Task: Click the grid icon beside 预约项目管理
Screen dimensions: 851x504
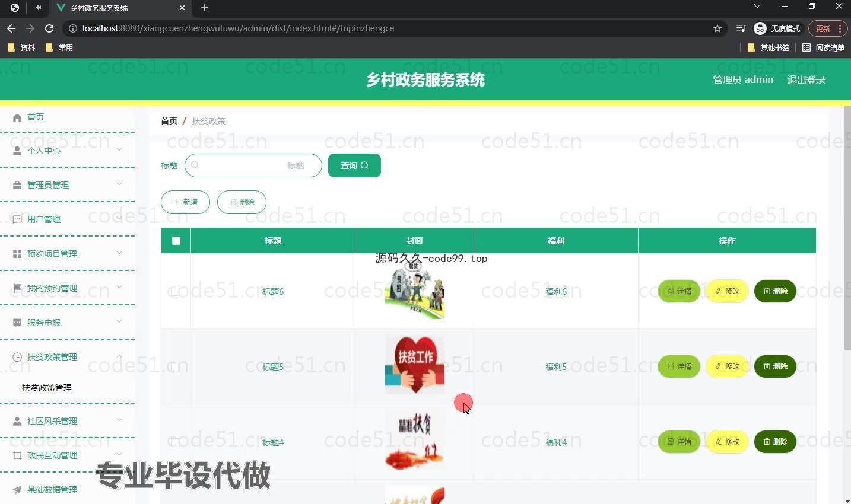Action: [x=17, y=254]
